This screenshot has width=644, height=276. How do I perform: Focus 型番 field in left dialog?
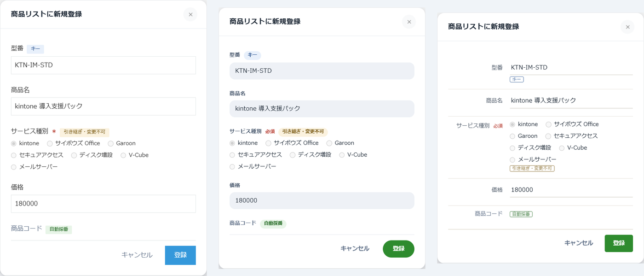[103, 65]
